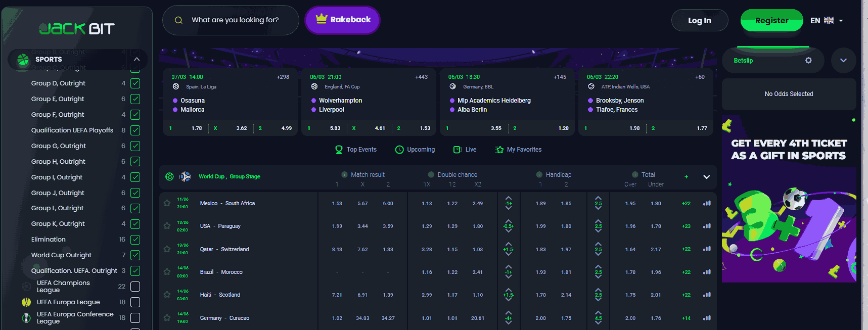Image resolution: width=868 pixels, height=330 pixels.
Task: Click the World Cup flag icon
Action: (x=186, y=176)
